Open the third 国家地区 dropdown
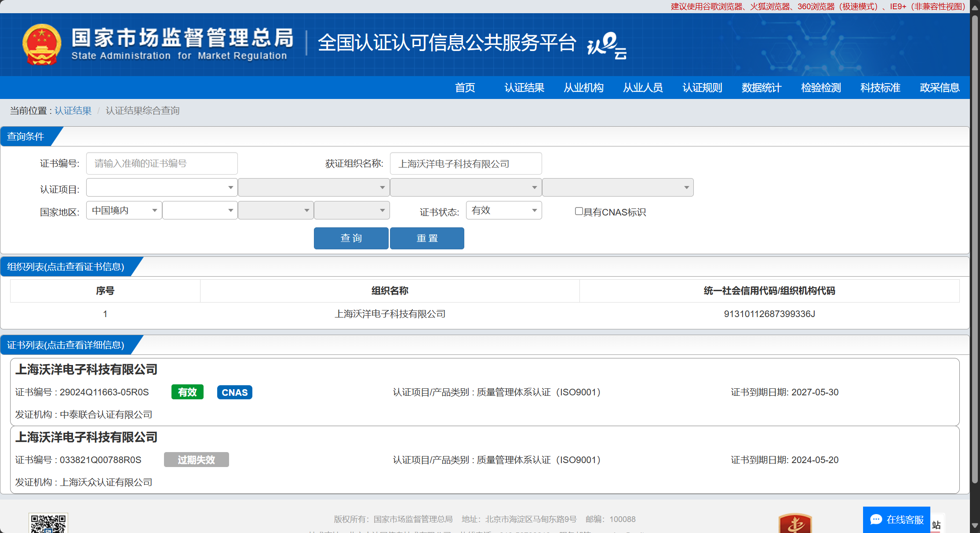This screenshot has height=533, width=980. 276,210
